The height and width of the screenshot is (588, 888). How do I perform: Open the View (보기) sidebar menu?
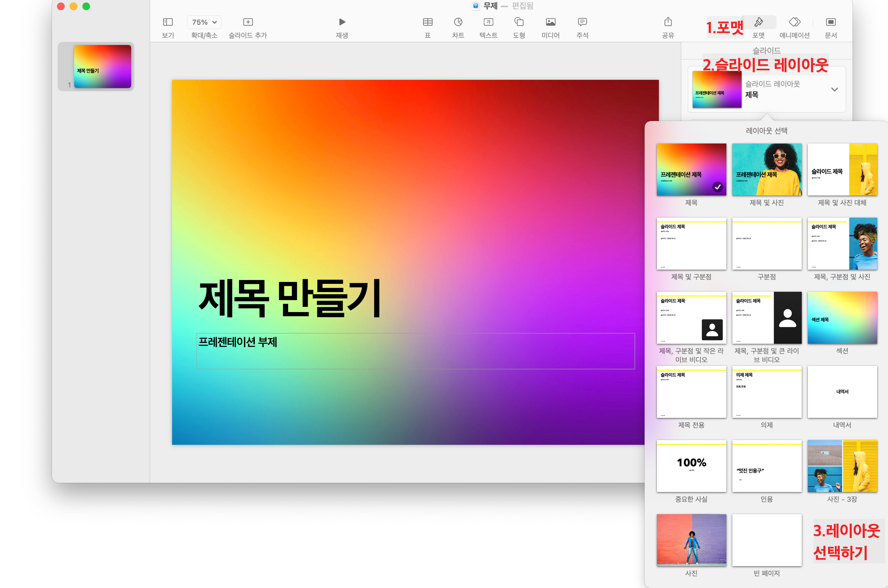(x=168, y=22)
